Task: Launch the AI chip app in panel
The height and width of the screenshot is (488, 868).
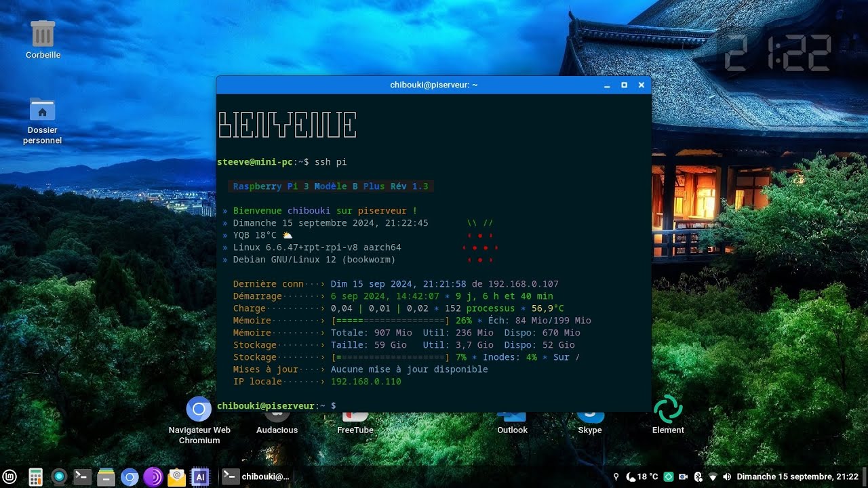Action: 200,477
